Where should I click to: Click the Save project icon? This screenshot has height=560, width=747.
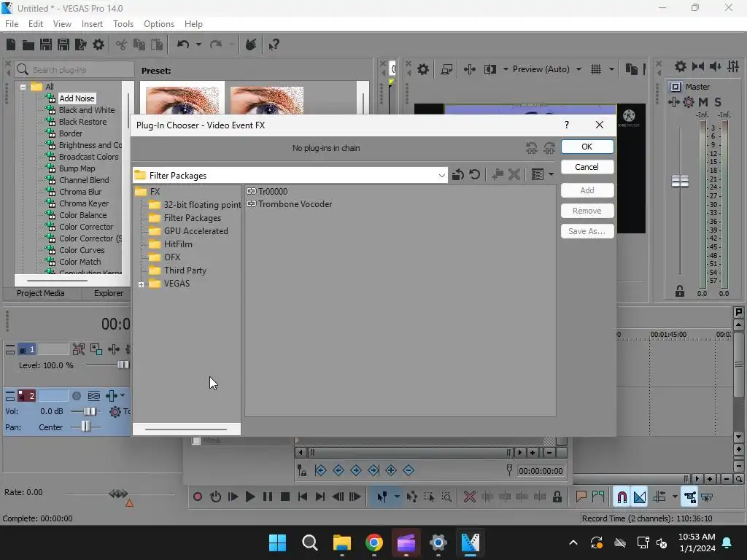46,44
